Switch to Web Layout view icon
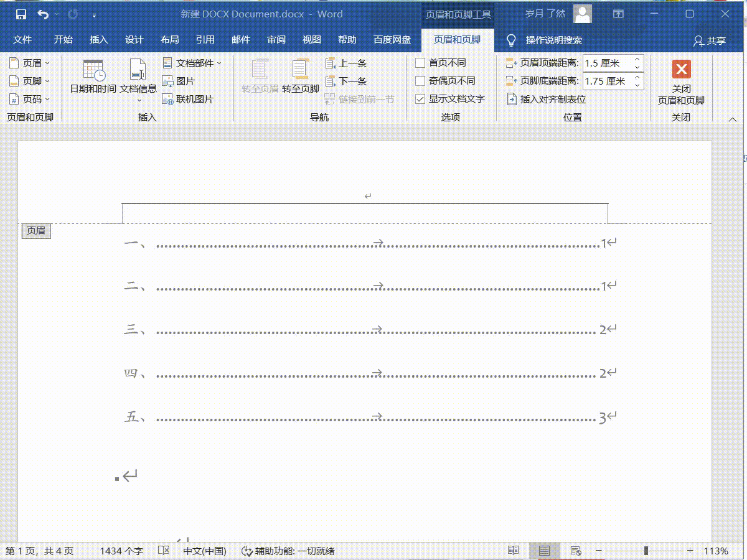Image resolution: width=747 pixels, height=560 pixels. click(x=576, y=551)
